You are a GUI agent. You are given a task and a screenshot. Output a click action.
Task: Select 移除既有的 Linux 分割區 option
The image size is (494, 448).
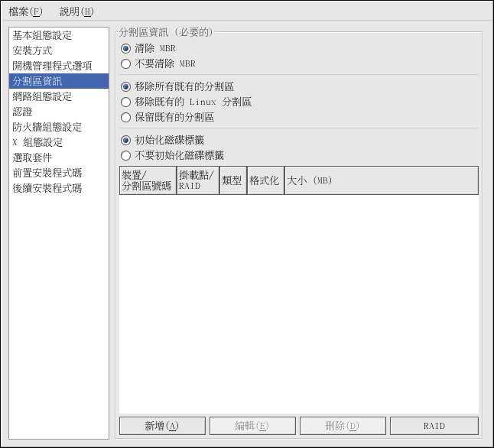click(126, 102)
